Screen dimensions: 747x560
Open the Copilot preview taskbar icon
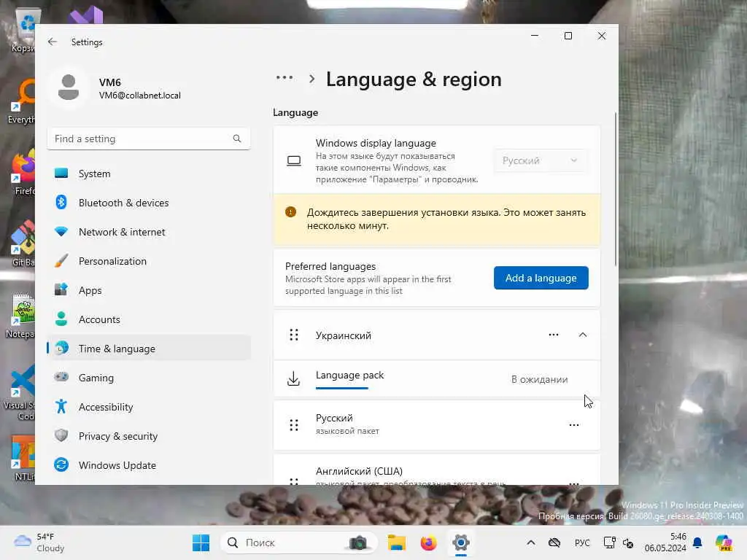click(x=724, y=542)
